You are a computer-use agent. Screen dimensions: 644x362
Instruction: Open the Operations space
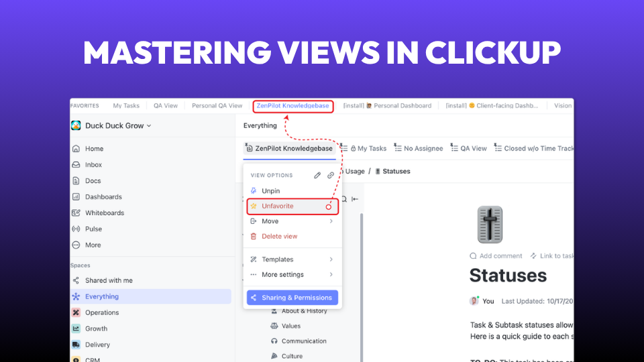click(x=102, y=312)
